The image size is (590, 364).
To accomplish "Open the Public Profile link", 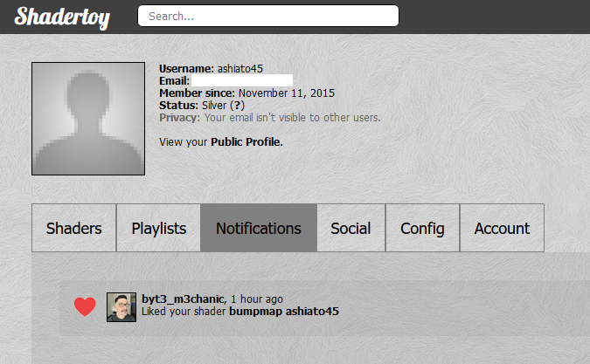I will coord(246,142).
